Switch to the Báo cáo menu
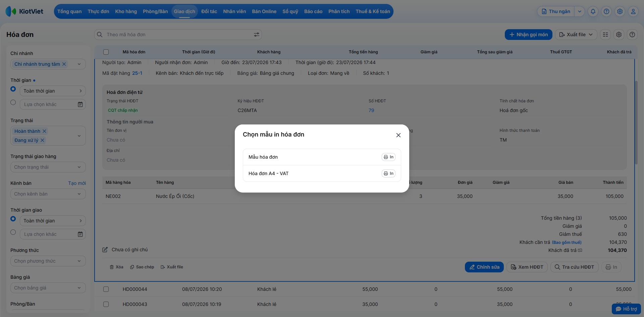This screenshot has width=644, height=317. pos(313,11)
